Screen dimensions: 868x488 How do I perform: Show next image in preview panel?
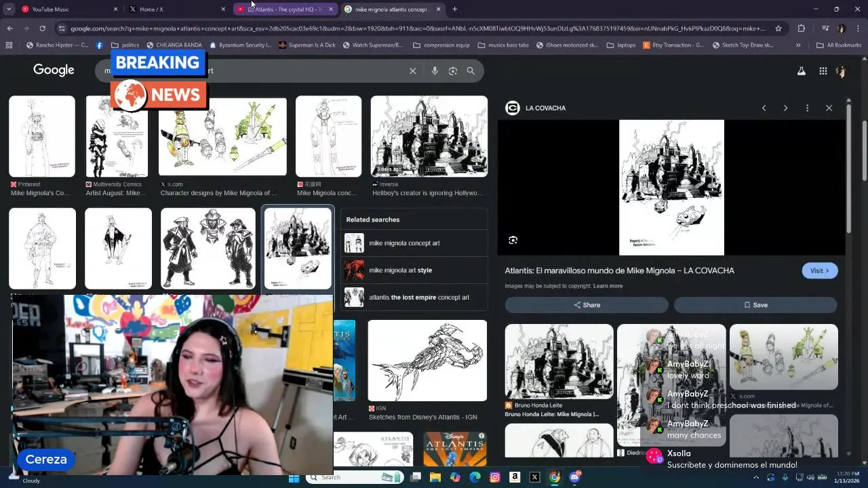pos(785,108)
